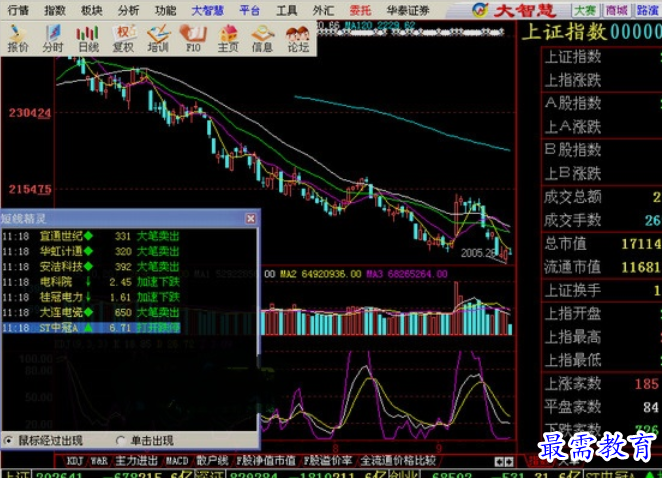Screen dimensions: 662x478
Task: Select the 安洁科技 alert row
Action: coord(91,266)
